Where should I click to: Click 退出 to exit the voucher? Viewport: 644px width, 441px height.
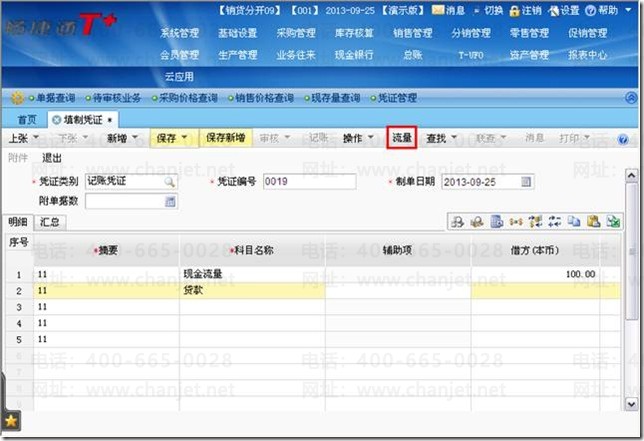(52, 158)
